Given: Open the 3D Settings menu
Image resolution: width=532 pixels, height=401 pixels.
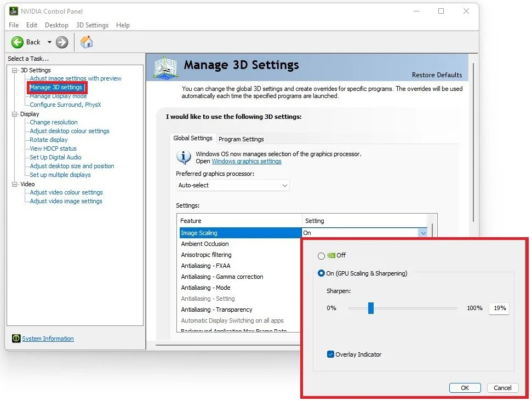Looking at the screenshot, I should click(x=92, y=25).
